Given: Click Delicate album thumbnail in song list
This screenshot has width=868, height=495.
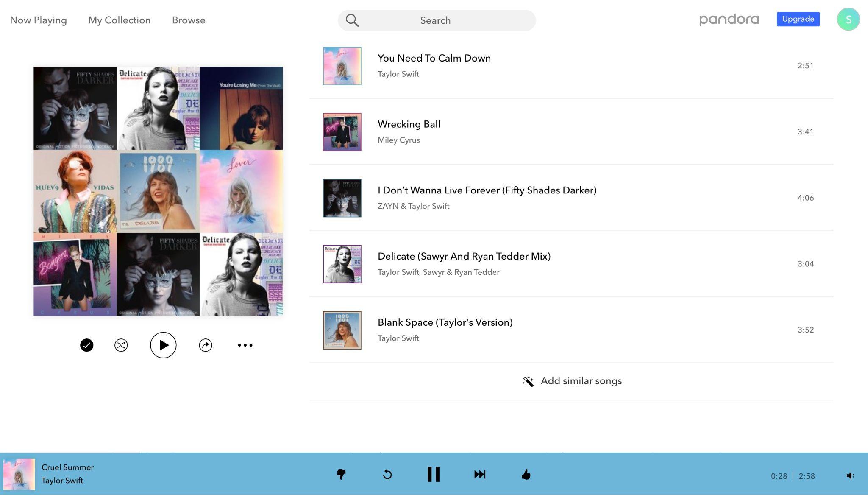Looking at the screenshot, I should point(342,264).
